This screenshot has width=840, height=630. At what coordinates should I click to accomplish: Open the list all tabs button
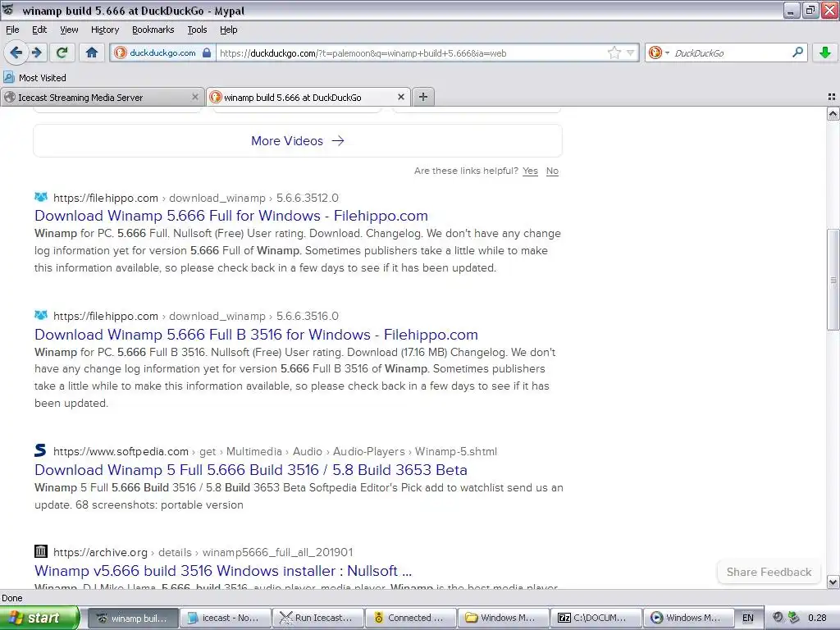pyautogui.click(x=832, y=97)
